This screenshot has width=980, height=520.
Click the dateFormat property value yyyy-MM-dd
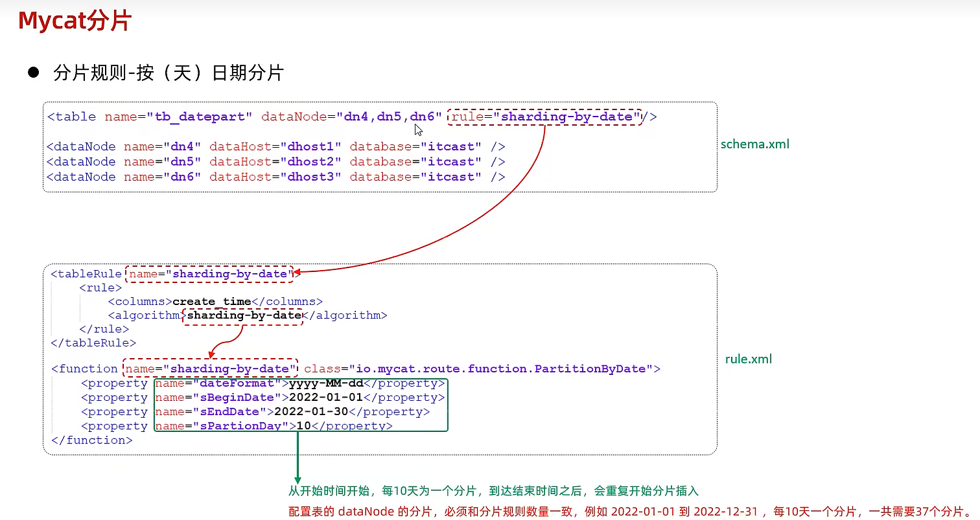[326, 383]
